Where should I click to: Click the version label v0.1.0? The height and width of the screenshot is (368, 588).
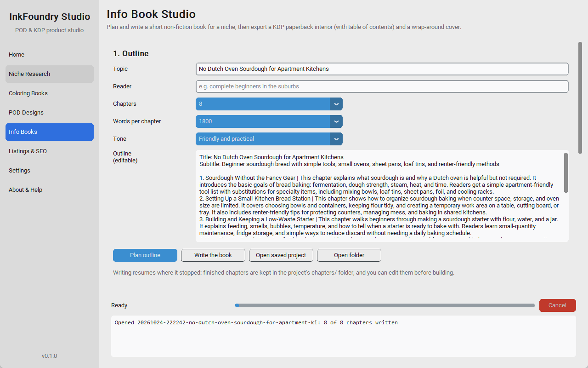[x=50, y=356]
